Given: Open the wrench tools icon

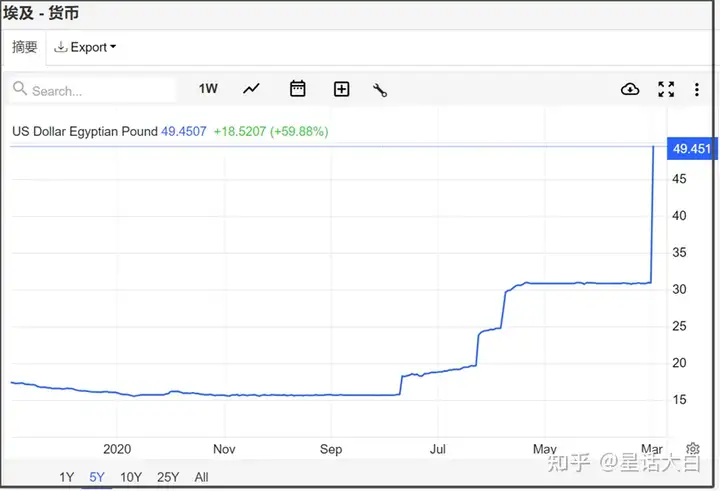Looking at the screenshot, I should tap(380, 90).
